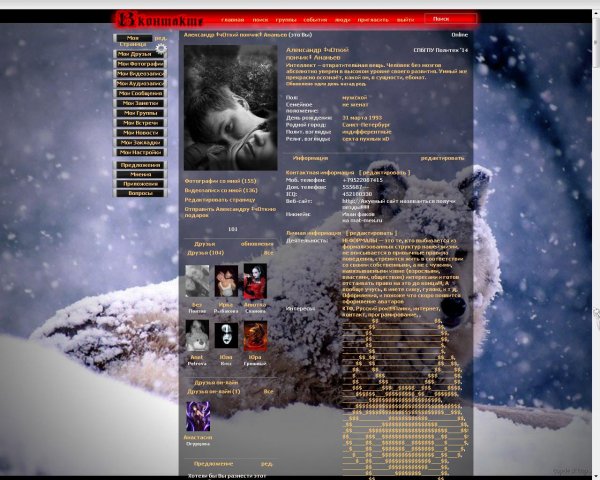Open Мои Видеозаписи in the sidebar
The height and width of the screenshot is (480, 600).
pos(140,73)
